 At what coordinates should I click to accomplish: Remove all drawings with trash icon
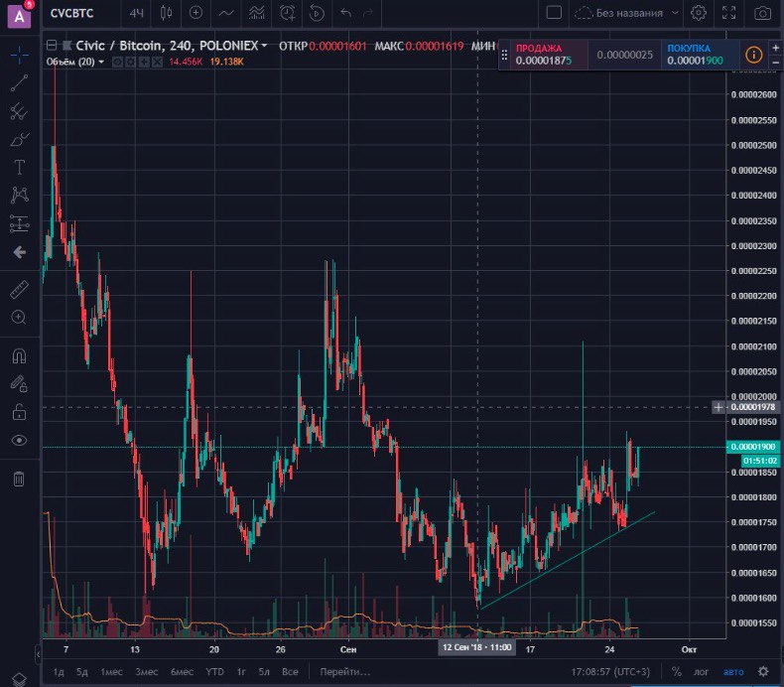coord(19,479)
